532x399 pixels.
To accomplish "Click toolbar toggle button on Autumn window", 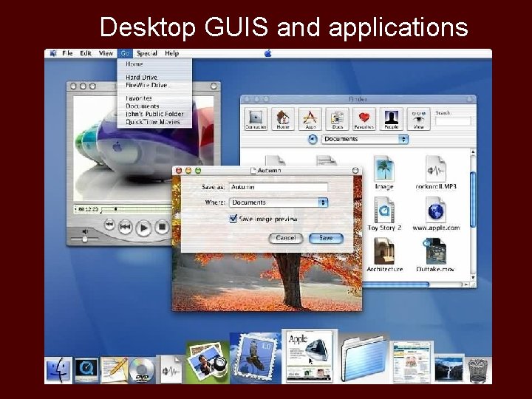I will click(x=355, y=171).
